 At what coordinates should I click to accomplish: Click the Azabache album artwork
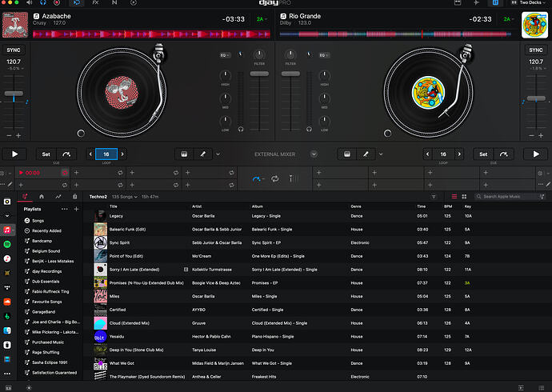15,25
